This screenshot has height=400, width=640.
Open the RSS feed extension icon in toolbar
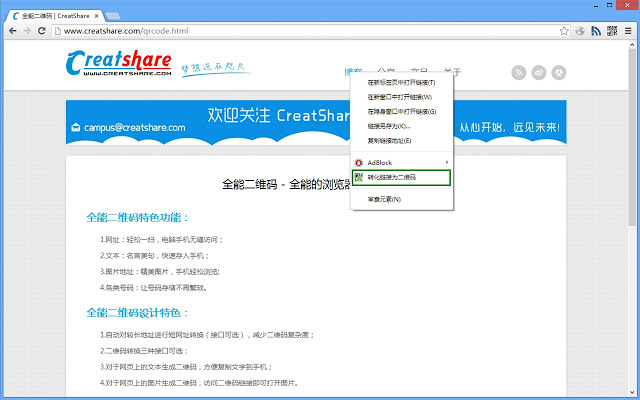click(596, 31)
